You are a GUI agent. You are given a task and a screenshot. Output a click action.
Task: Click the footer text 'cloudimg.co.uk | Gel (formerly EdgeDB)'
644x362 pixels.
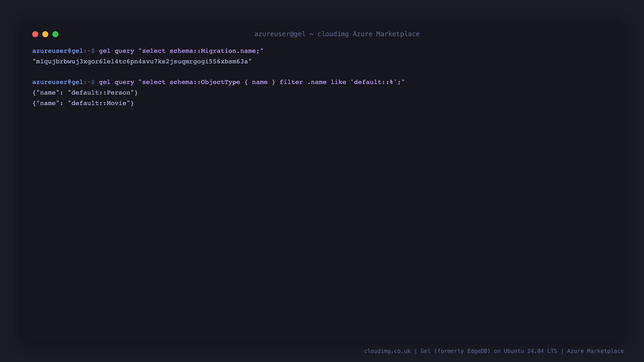tap(427, 351)
